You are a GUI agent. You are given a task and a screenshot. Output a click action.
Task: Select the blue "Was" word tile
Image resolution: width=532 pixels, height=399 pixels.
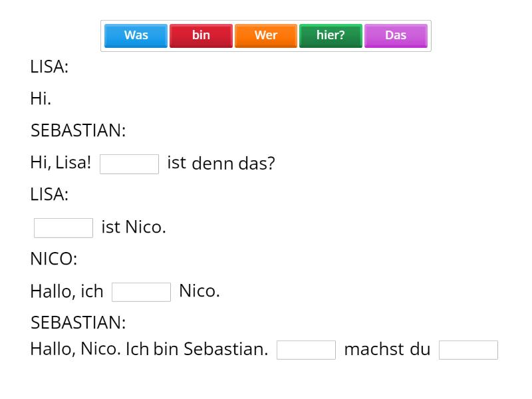point(135,35)
